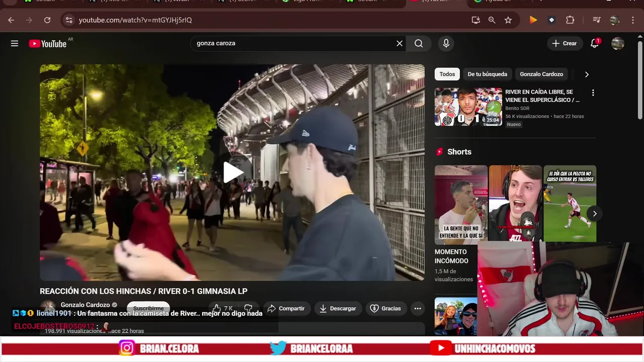Open the media controls icon in toolbar
Viewport: 644px width, 362px height.
pyautogui.click(x=597, y=20)
